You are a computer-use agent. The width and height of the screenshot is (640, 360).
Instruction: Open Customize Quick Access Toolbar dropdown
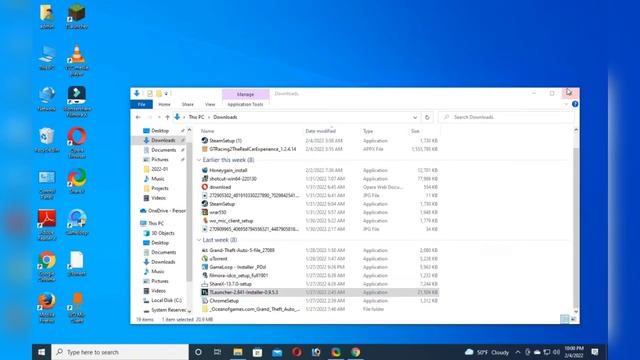(x=166, y=93)
